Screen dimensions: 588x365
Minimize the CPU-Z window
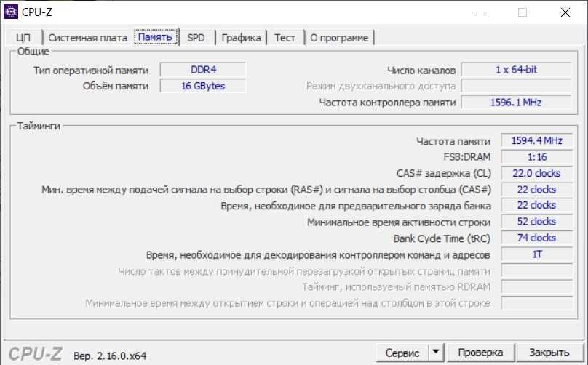pyautogui.click(x=480, y=12)
